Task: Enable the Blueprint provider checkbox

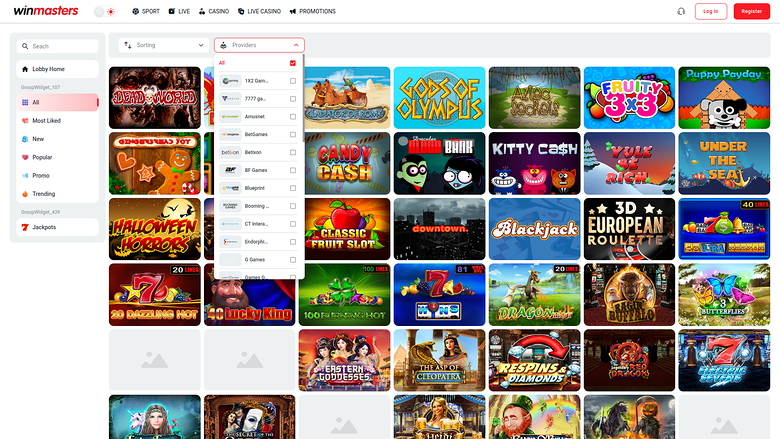Action: (292, 188)
